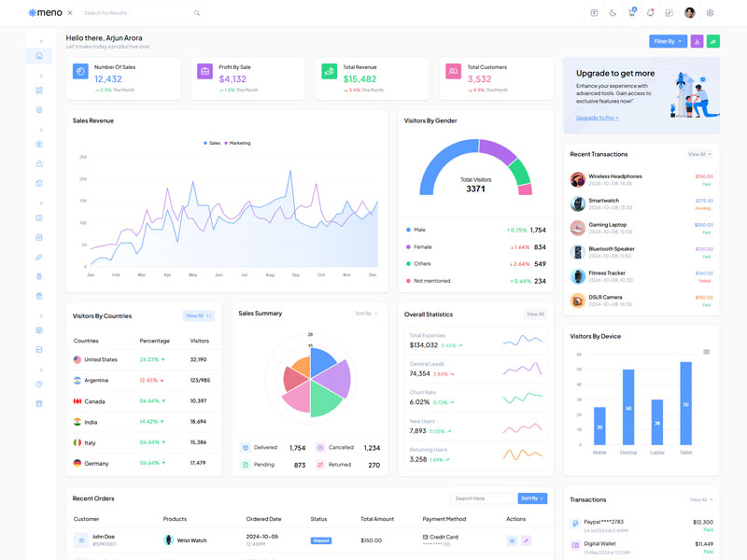The image size is (747, 560).
Task: Open the Sort By dropdown in Recent Orders
Action: coord(532,498)
